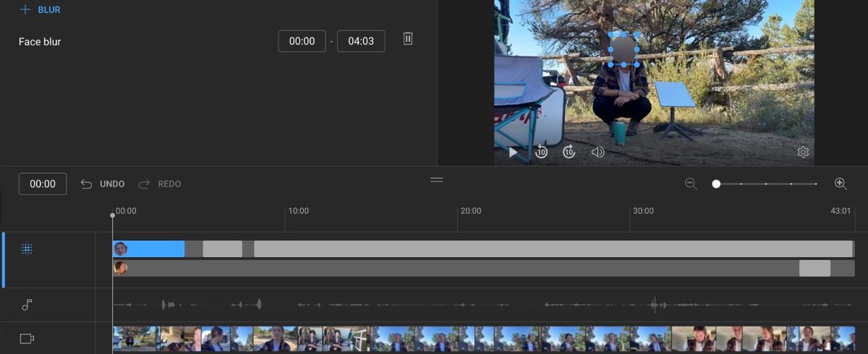Click the REDO button

tap(160, 184)
